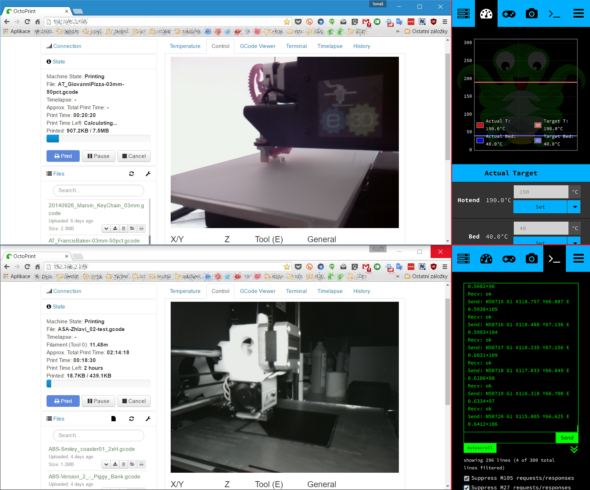590x490 pixels.
Task: Open file settings wrench in bottom OctoPrint window
Action: 148,418
